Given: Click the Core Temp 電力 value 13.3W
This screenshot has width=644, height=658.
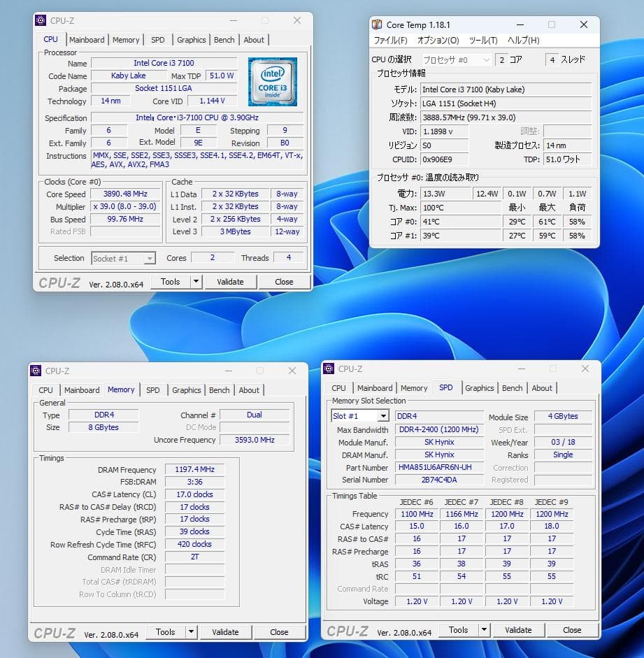Looking at the screenshot, I should tap(446, 194).
